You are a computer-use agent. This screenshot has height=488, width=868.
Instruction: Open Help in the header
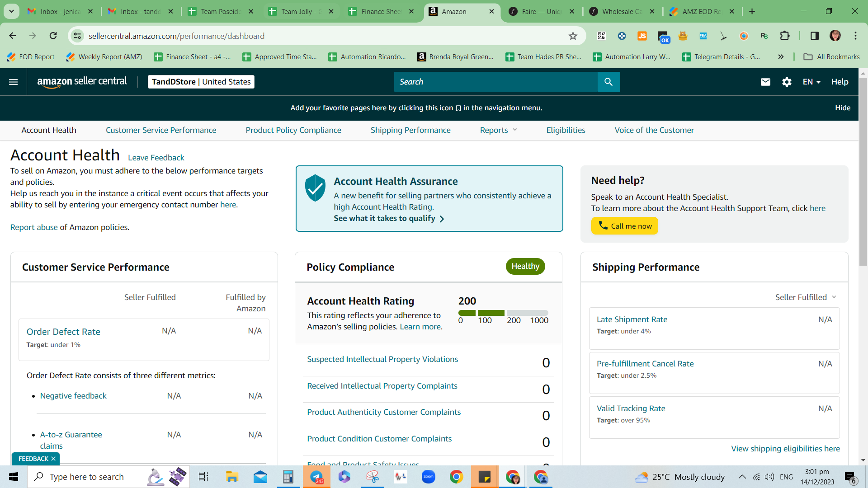(x=840, y=82)
